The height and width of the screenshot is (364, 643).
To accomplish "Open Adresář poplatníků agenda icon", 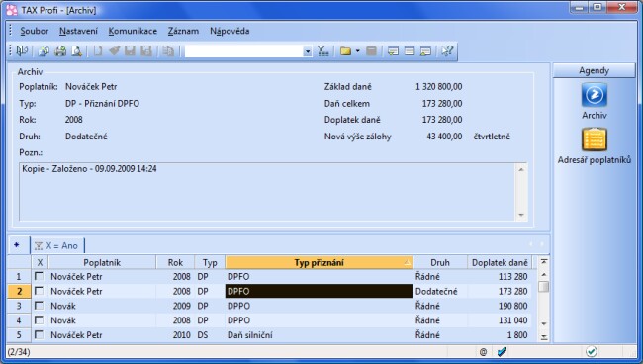I will pos(595,139).
